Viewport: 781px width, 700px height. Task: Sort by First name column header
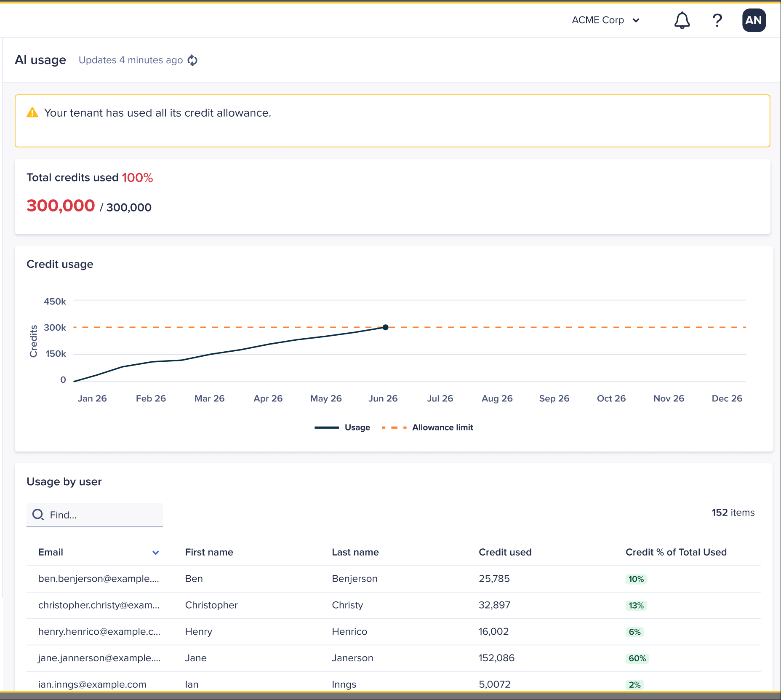point(209,552)
